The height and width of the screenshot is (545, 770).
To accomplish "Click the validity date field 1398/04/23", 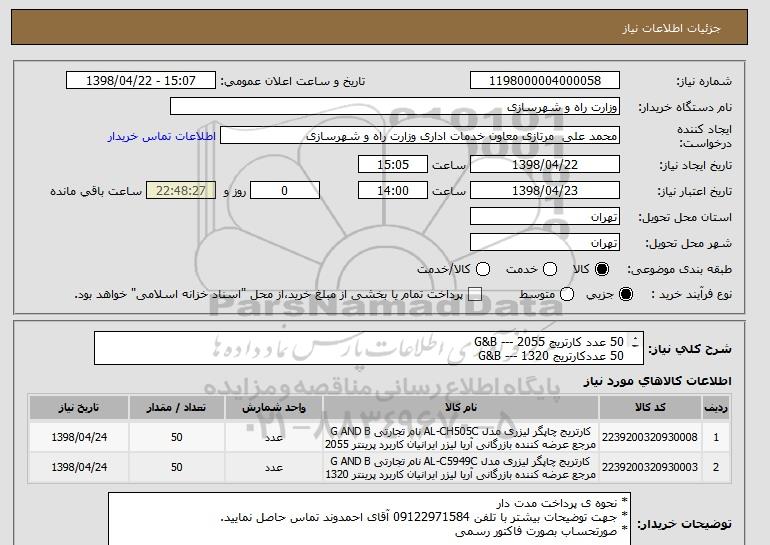I will pyautogui.click(x=545, y=191).
